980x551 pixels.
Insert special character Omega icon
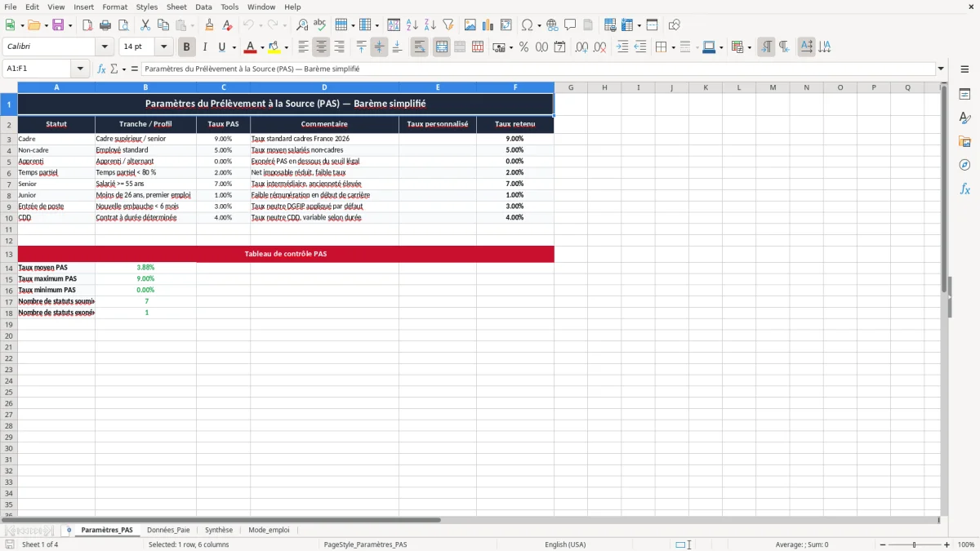click(x=527, y=25)
